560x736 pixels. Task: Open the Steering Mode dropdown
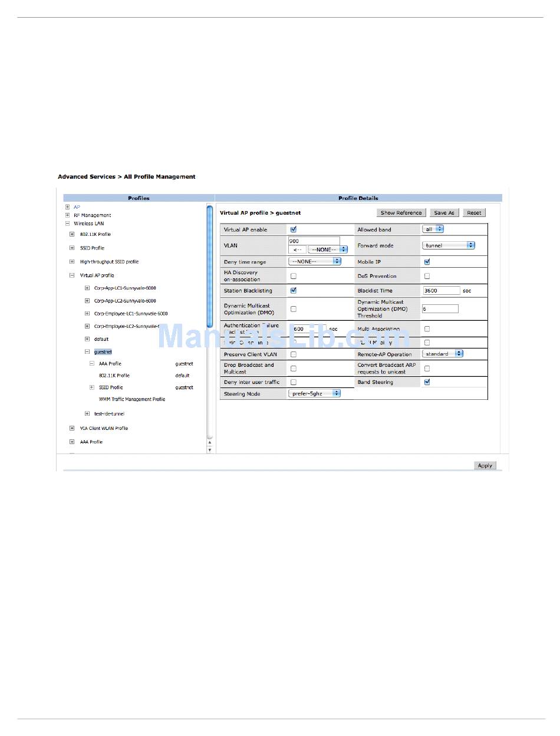pyautogui.click(x=314, y=393)
